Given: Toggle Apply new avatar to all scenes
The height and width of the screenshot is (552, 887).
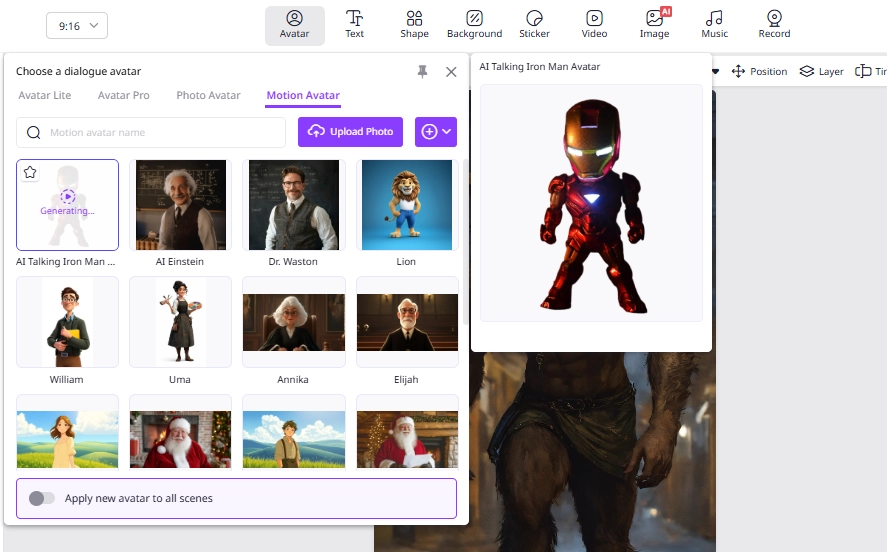Looking at the screenshot, I should (42, 498).
